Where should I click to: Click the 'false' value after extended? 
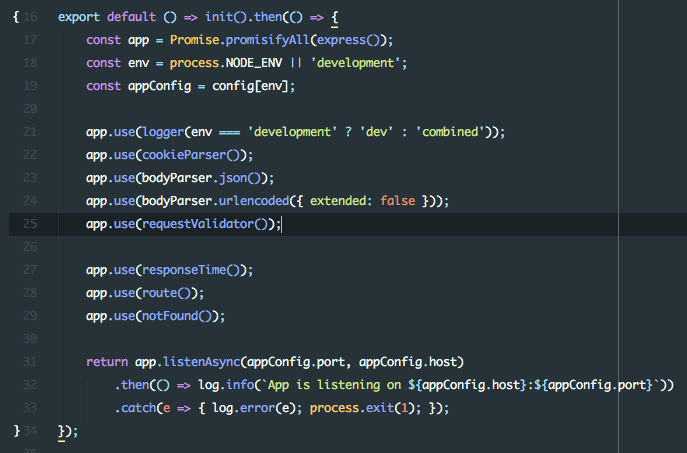click(396, 201)
